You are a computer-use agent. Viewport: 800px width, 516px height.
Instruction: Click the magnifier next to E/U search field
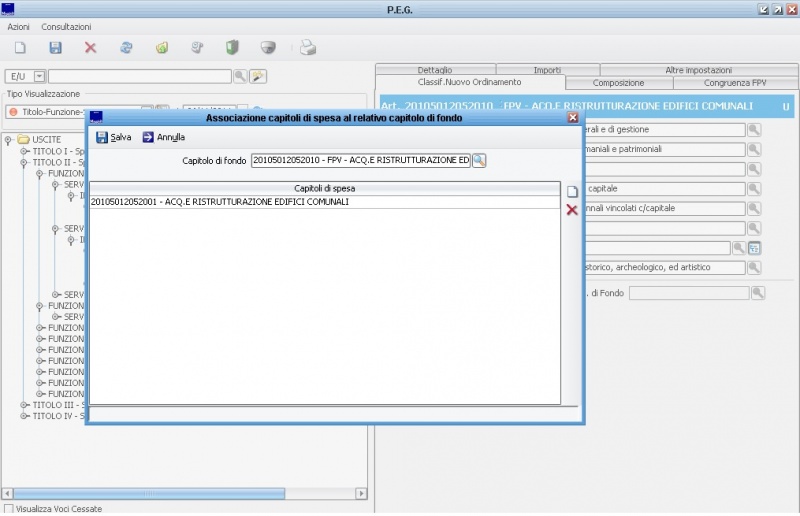240,77
